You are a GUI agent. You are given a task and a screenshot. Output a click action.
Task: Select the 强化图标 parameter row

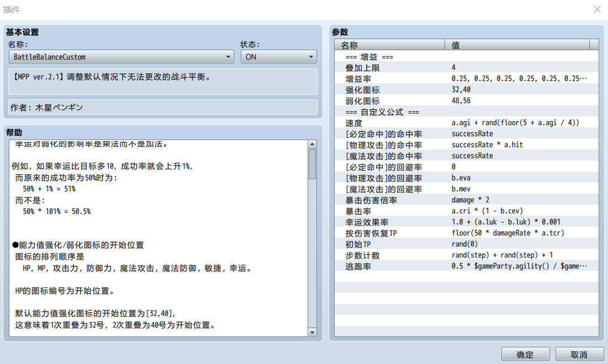point(467,89)
